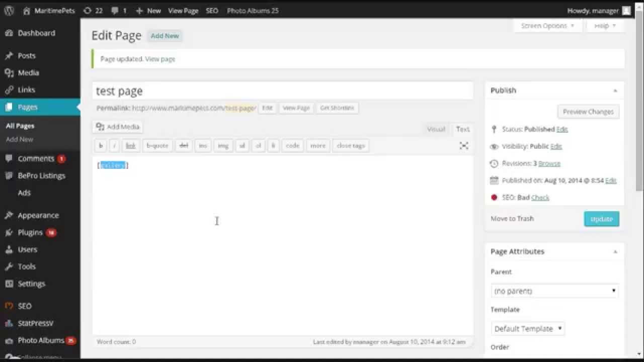Image resolution: width=644 pixels, height=362 pixels.
Task: Click inside the text editor content area
Action: (283, 246)
